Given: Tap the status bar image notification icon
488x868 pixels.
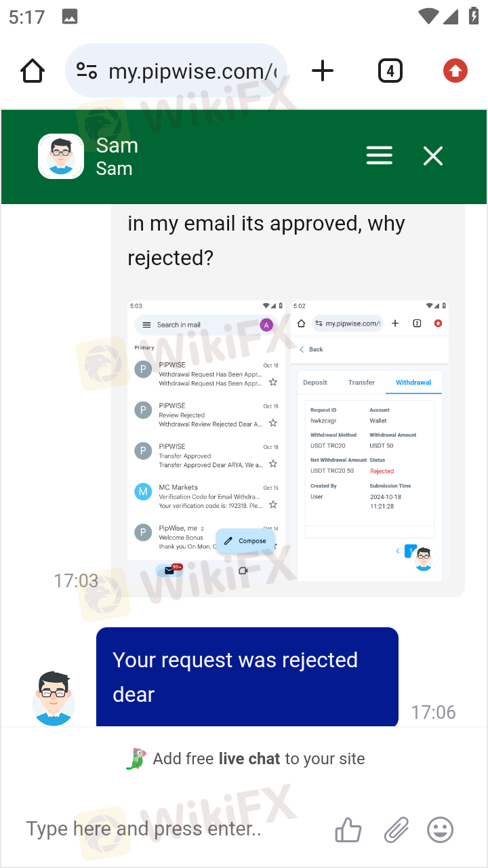Looking at the screenshot, I should tap(69, 17).
